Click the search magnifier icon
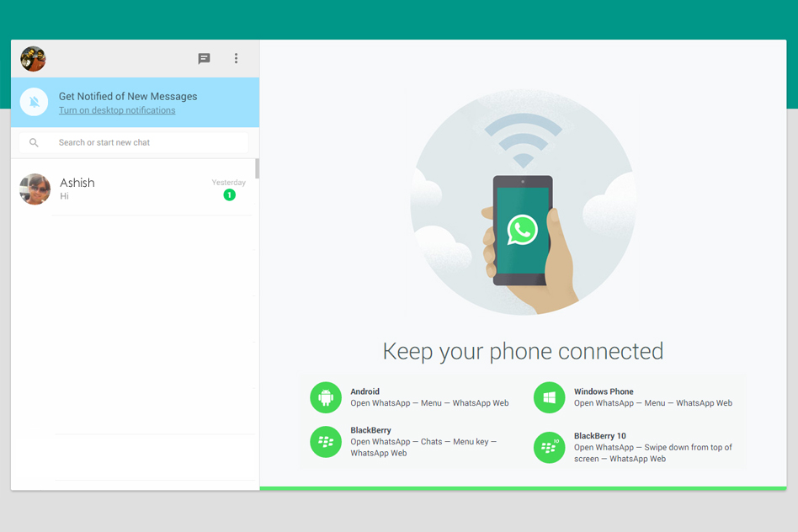Image resolution: width=798 pixels, height=532 pixels. click(x=34, y=142)
